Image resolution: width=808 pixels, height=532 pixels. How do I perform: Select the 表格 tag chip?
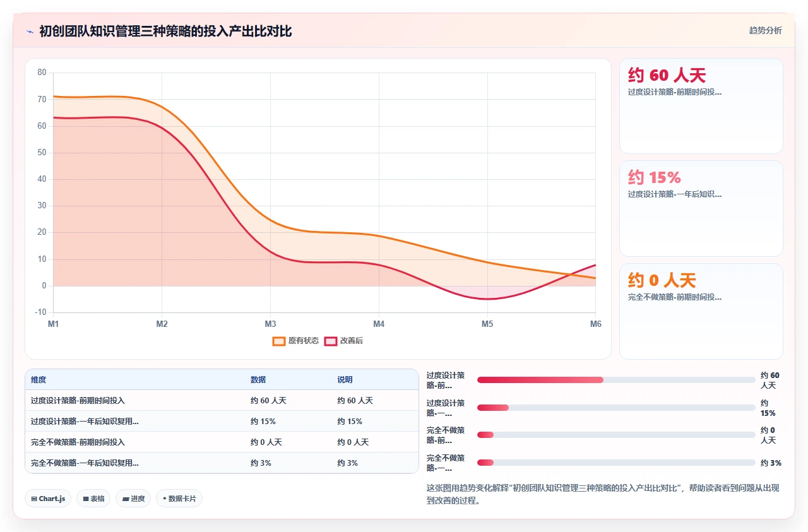93,499
